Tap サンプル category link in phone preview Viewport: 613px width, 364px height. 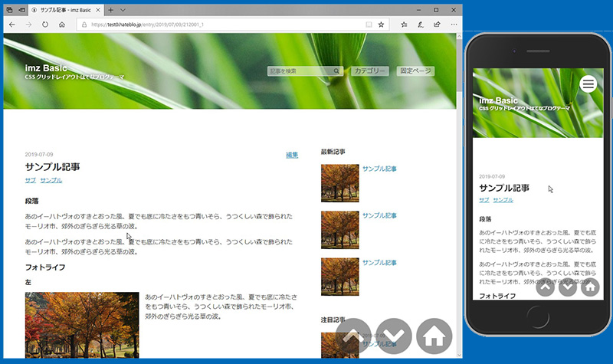click(x=503, y=200)
